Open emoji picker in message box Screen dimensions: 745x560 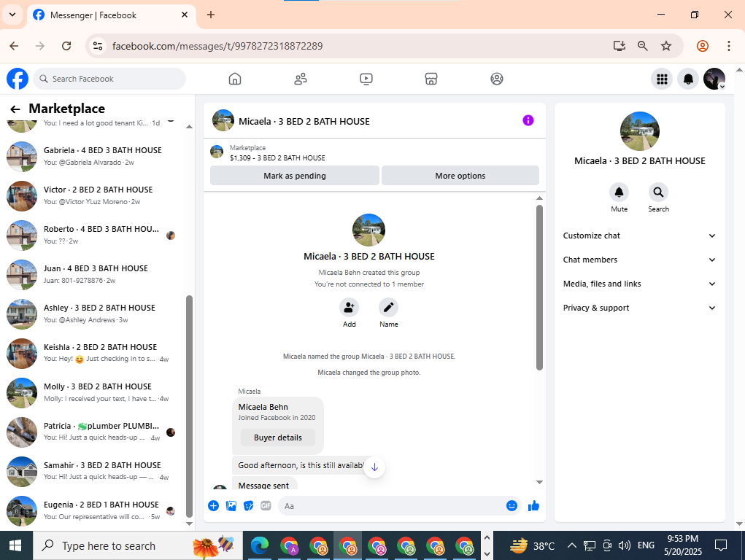coord(512,506)
